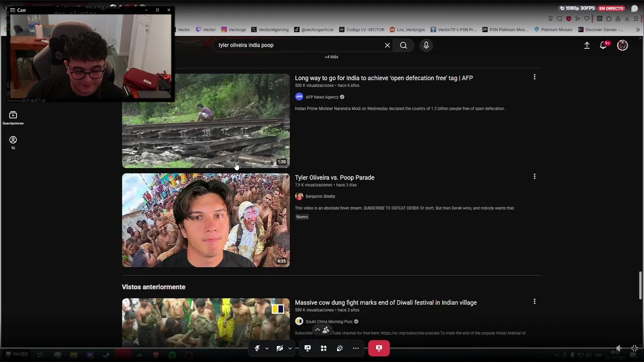Open browser extensions puzzle icon
This screenshot has height=362, width=644.
pos(609,19)
